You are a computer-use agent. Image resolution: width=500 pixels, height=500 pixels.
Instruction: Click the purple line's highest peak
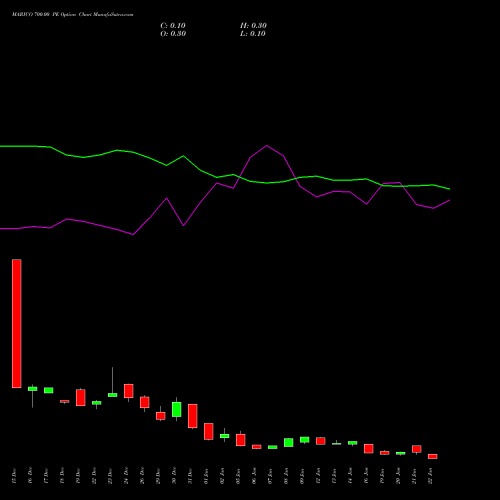[x=267, y=145]
